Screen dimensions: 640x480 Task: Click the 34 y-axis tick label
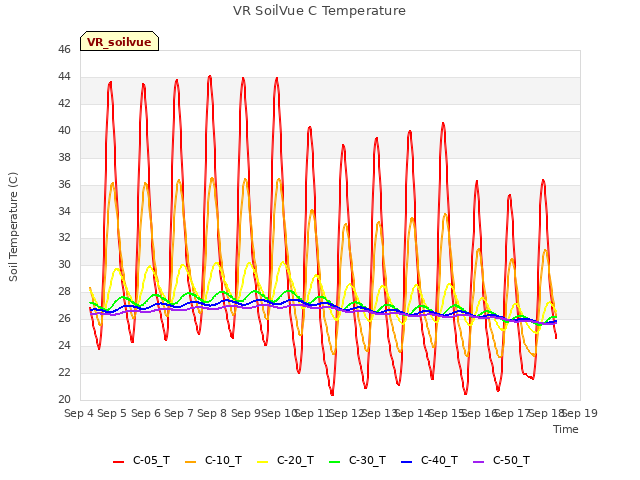(64, 211)
